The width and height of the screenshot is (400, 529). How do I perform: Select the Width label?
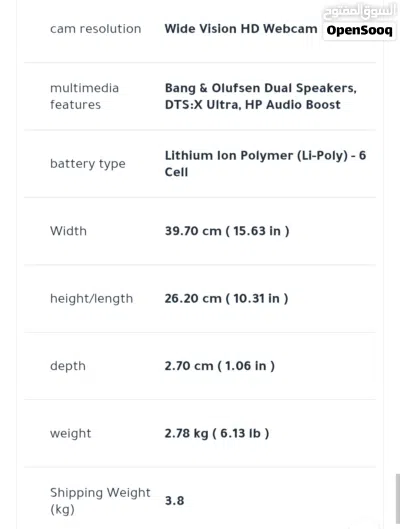[x=68, y=231]
